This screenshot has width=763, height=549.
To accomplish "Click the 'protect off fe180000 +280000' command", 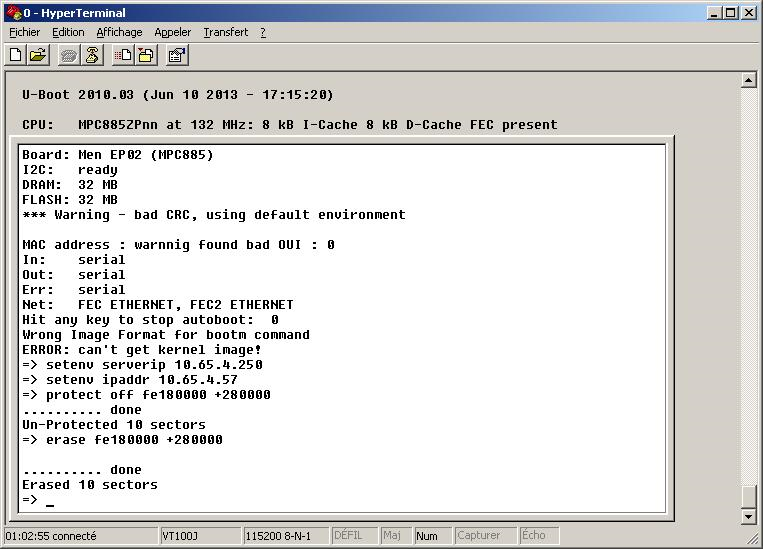I will (146, 395).
